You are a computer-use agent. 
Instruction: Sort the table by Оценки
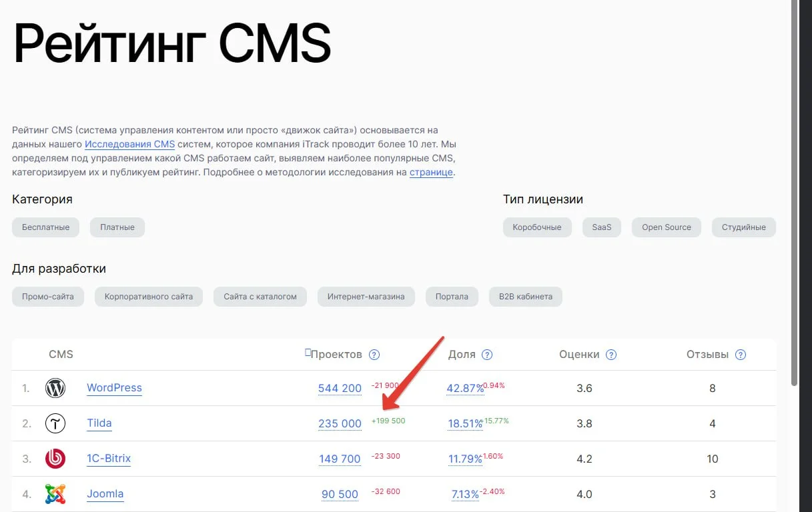point(579,355)
